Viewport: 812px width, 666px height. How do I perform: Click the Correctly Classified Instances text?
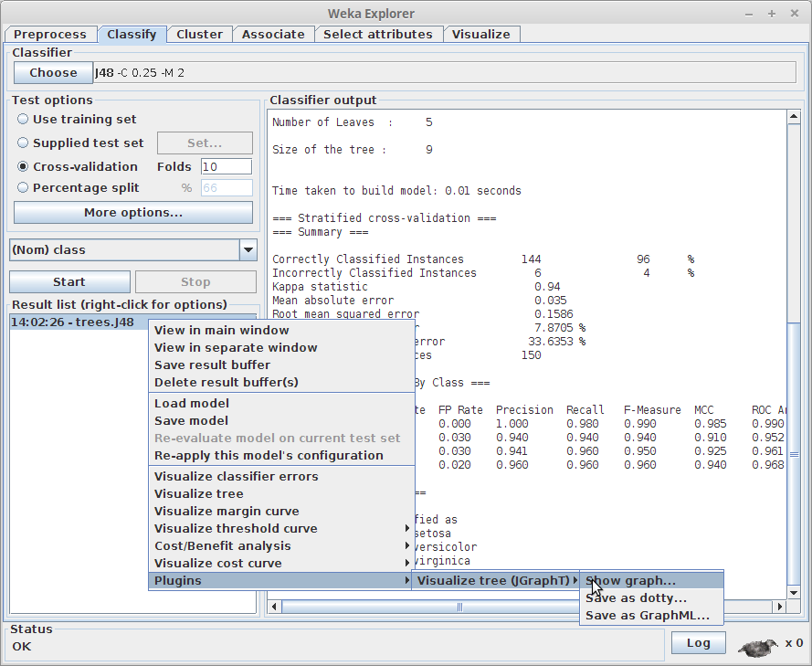(368, 259)
